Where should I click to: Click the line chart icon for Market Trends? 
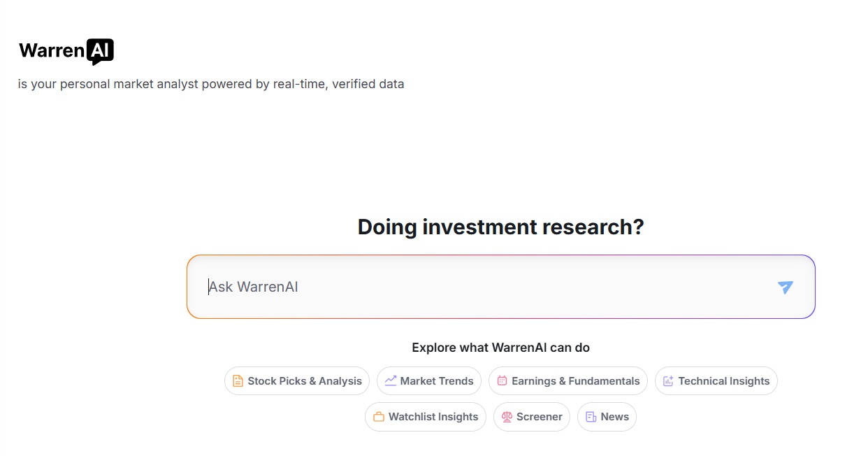pyautogui.click(x=390, y=381)
